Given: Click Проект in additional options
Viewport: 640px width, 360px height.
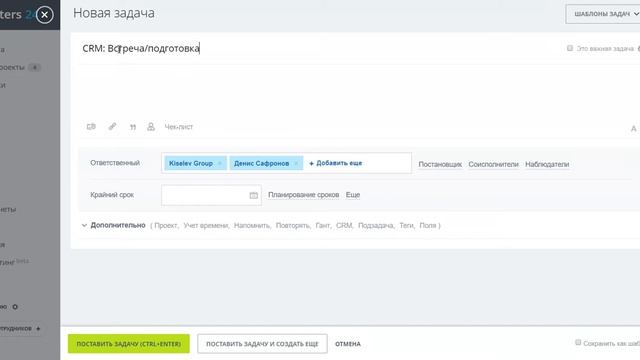Looking at the screenshot, I should pyautogui.click(x=166, y=225).
